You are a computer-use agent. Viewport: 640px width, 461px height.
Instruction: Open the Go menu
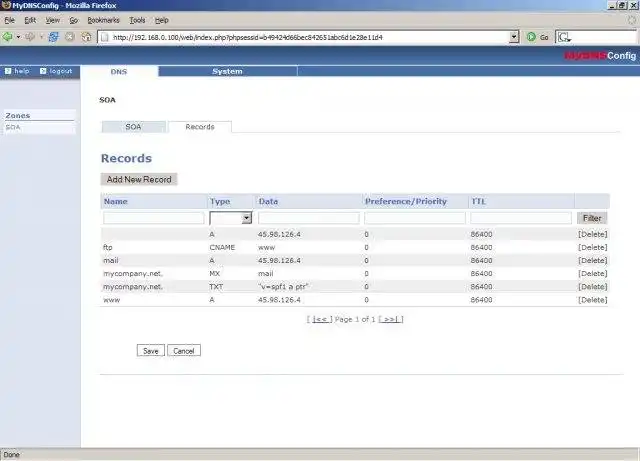point(73,20)
